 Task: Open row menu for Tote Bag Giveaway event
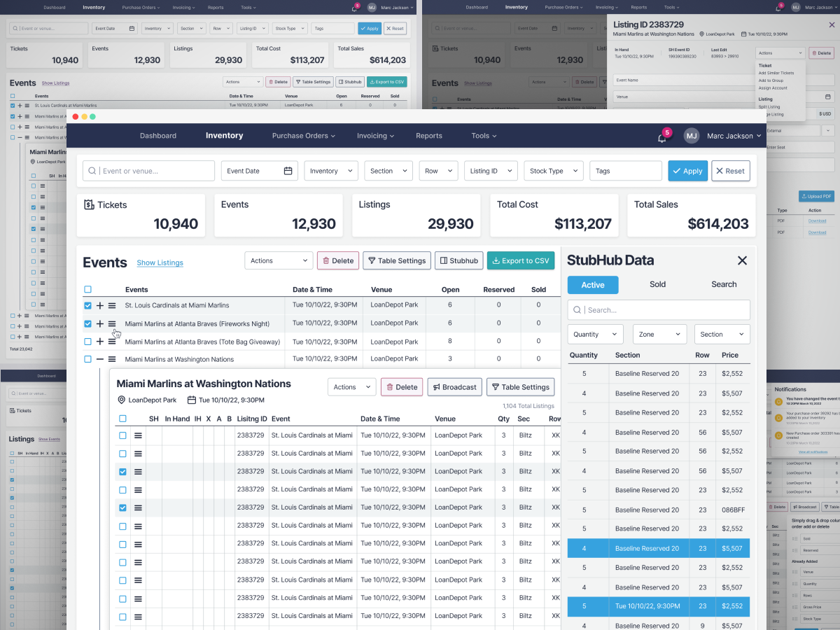click(112, 342)
